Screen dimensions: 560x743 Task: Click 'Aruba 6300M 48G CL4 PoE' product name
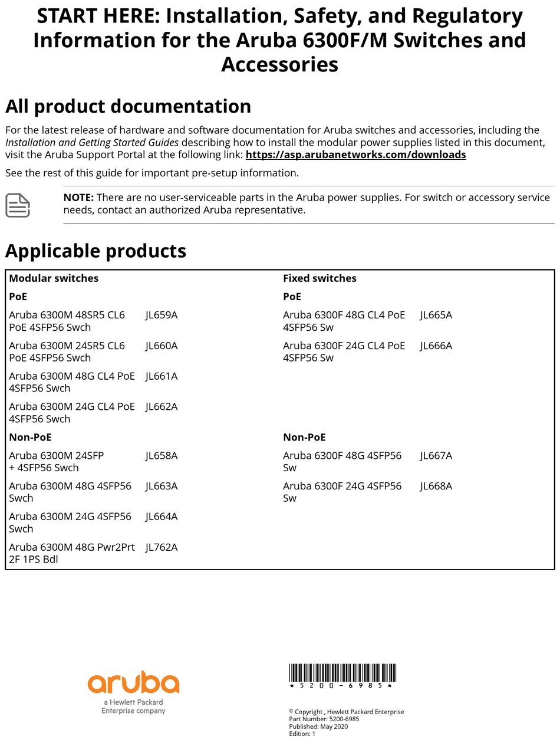72,382
